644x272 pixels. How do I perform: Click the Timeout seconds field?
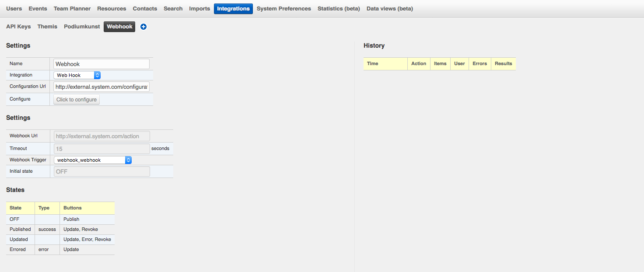coord(101,149)
